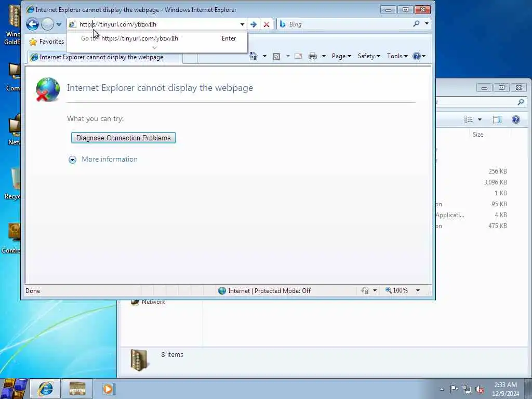Click the muted volume tray icon
The image size is (532, 399).
(480, 390)
